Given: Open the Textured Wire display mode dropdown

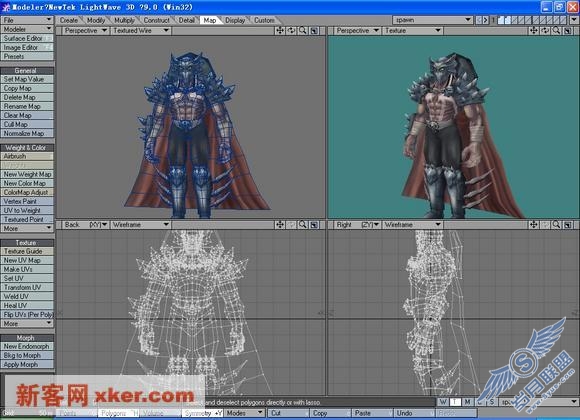Looking at the screenshot, I should (141, 31).
